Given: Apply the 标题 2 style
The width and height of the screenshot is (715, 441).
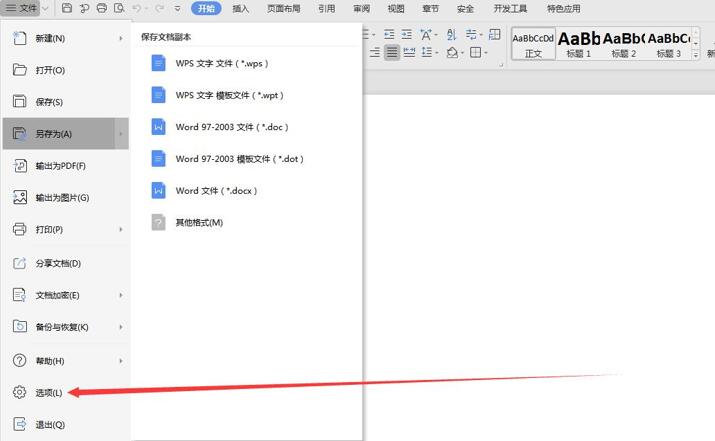Looking at the screenshot, I should tap(623, 44).
